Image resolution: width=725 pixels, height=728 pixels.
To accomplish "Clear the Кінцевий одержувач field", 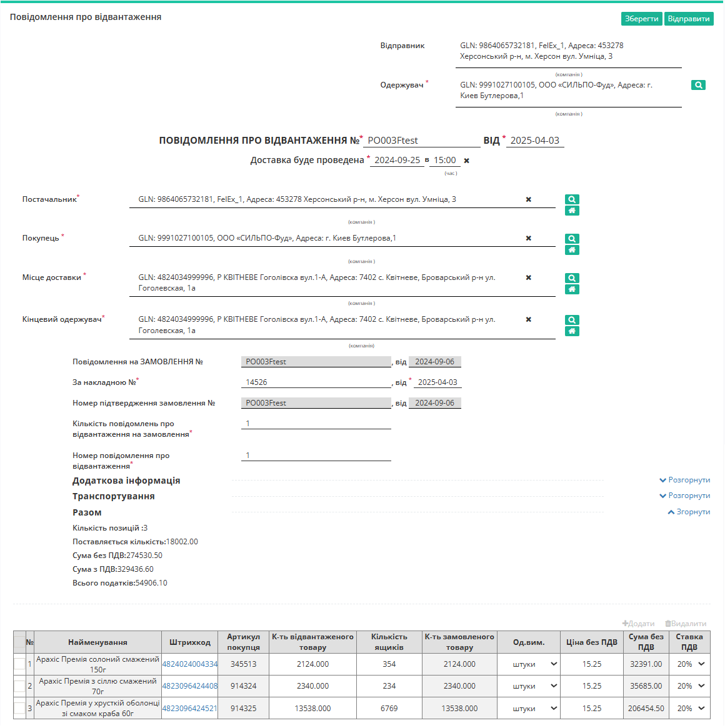I will (x=528, y=319).
